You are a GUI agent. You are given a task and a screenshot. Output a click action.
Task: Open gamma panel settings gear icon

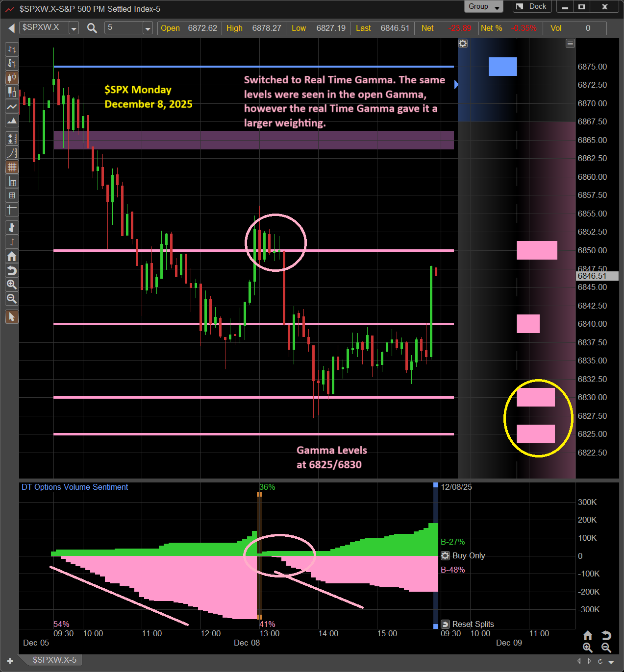tap(463, 44)
